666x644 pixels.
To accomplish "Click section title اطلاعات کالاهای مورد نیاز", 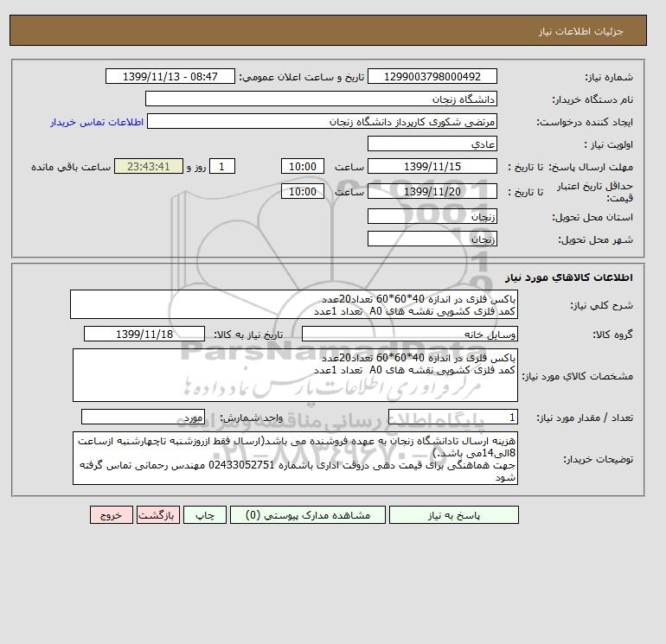I will coord(569,277).
